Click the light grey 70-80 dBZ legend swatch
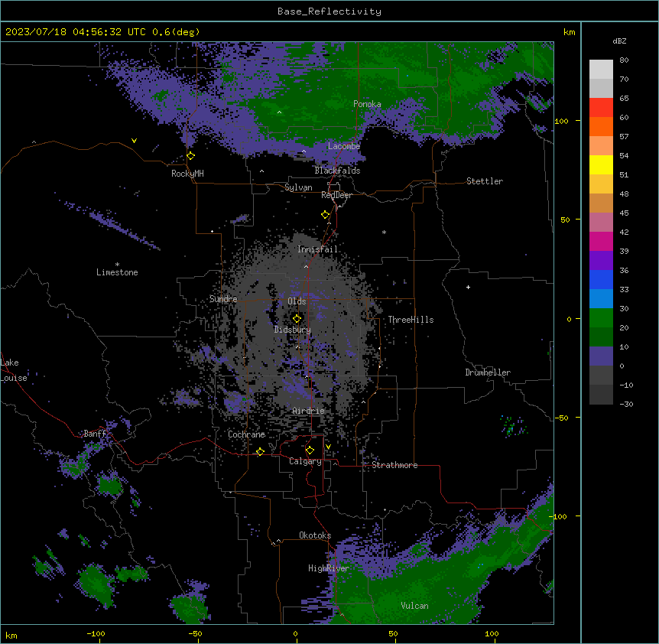Image resolution: width=659 pixels, height=644 pixels. tap(601, 70)
